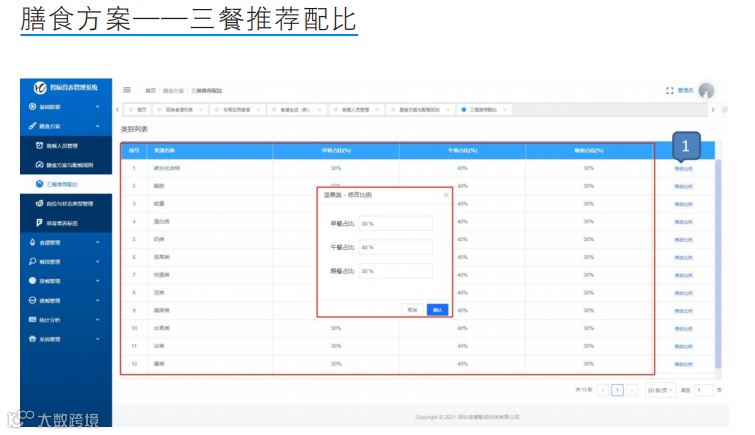The width and height of the screenshot is (755, 435).
Task: Go to previous page arrow in pagination
Action: click(x=603, y=390)
